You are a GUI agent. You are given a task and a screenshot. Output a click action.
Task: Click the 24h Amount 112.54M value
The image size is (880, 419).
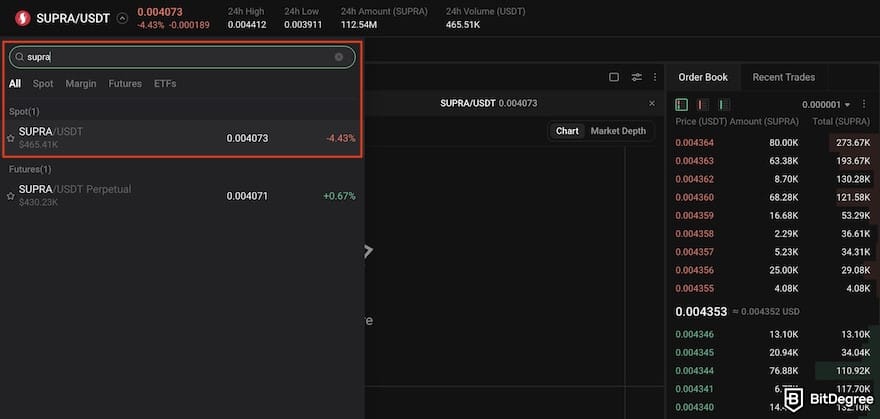click(x=360, y=25)
